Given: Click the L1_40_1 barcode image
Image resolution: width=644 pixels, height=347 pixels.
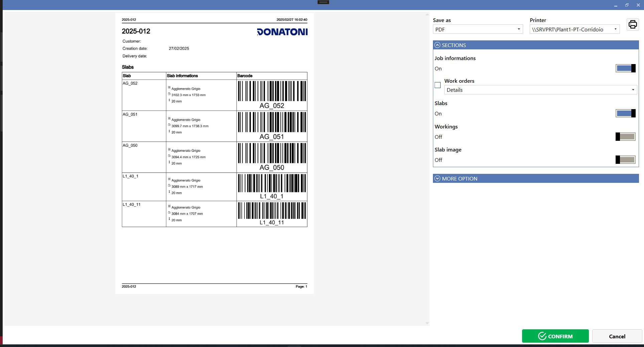Looking at the screenshot, I should point(272,187).
